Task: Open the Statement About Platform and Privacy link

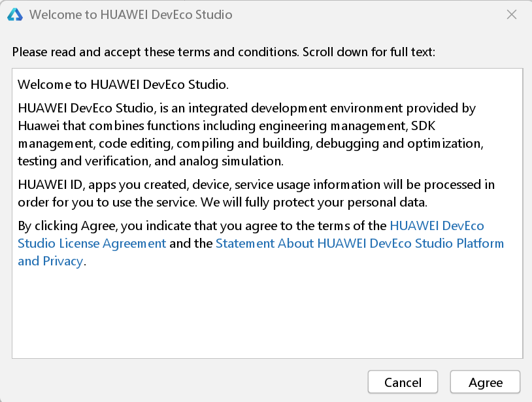Action: pyautogui.click(x=359, y=244)
